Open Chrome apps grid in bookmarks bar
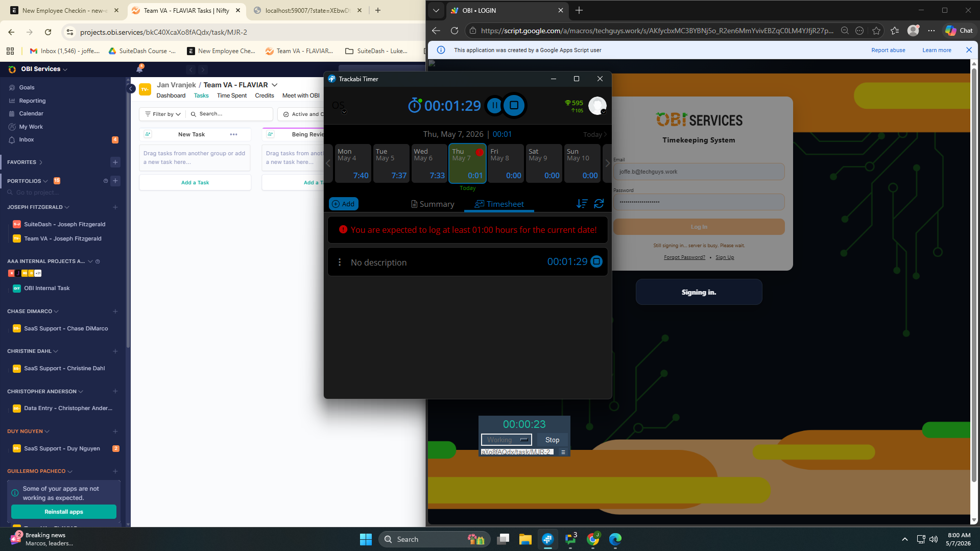980x551 pixels. (10, 51)
